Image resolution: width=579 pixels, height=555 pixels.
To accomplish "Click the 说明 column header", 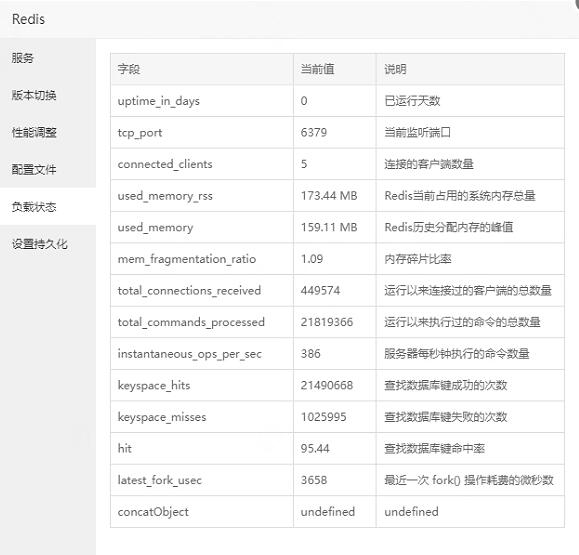I will coord(470,69).
